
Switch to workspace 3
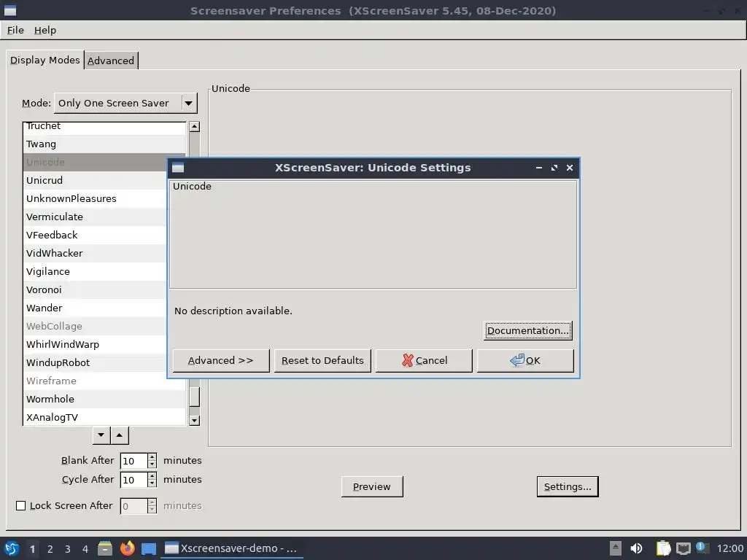click(68, 549)
